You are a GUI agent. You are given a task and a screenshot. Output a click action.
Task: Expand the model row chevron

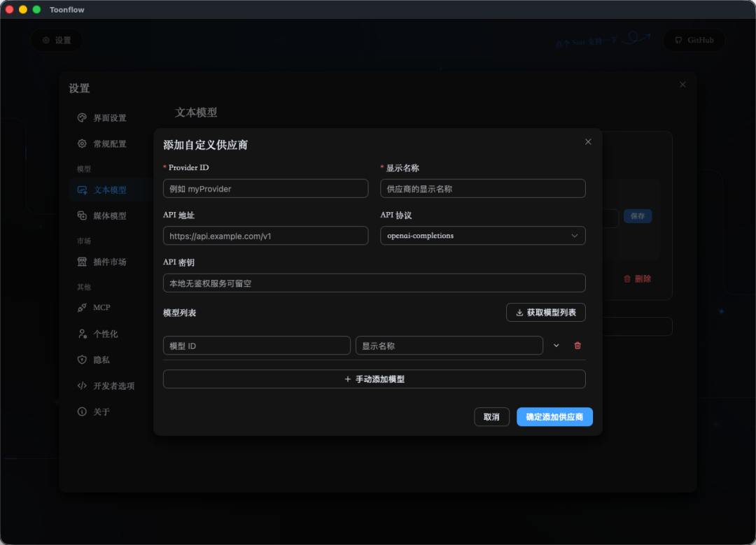pos(556,346)
